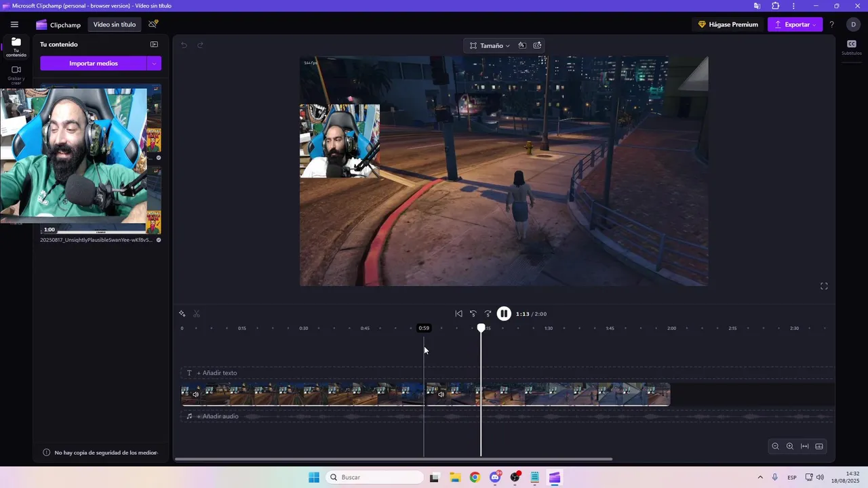Click the auto captions CC icon in preview toolbar
The width and height of the screenshot is (868, 488).
(537, 45)
